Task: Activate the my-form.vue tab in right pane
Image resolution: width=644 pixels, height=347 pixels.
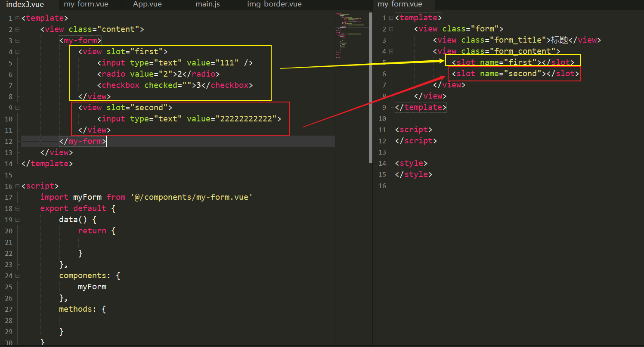Action: click(400, 4)
